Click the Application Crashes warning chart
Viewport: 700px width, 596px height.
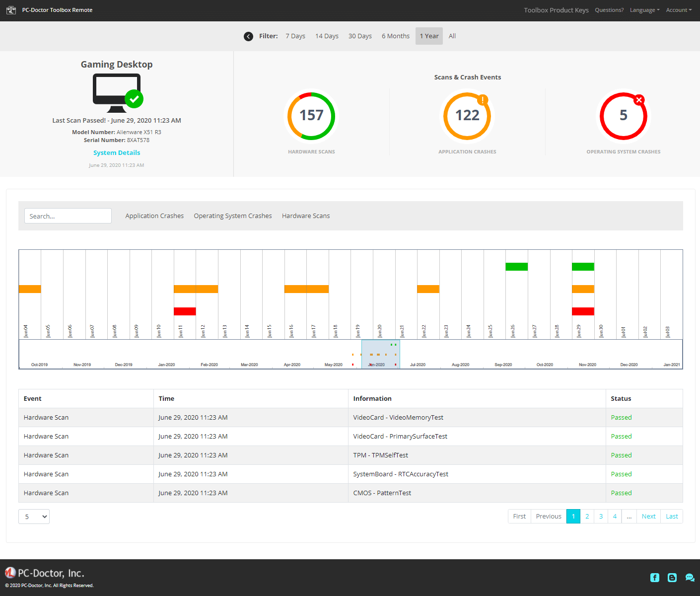[467, 116]
